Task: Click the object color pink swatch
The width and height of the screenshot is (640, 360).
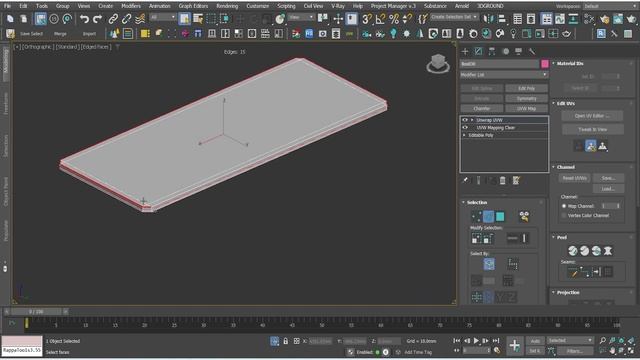Action: point(544,64)
